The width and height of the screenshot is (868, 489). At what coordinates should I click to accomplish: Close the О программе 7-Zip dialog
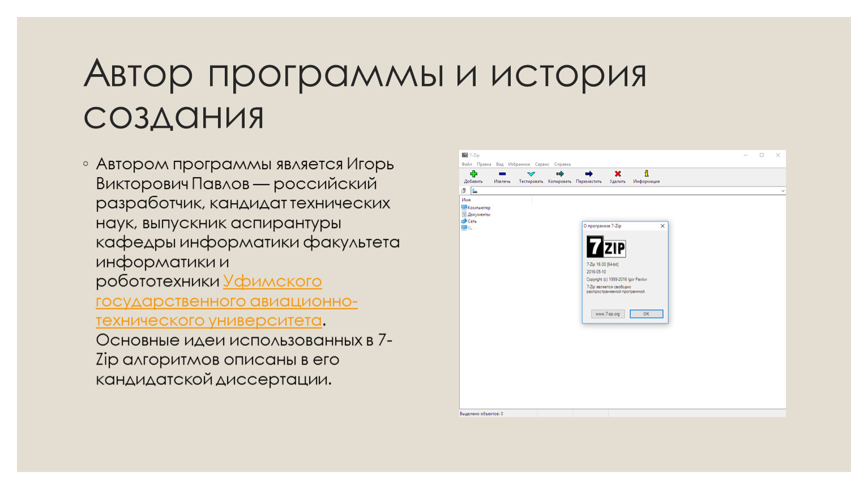click(x=662, y=226)
